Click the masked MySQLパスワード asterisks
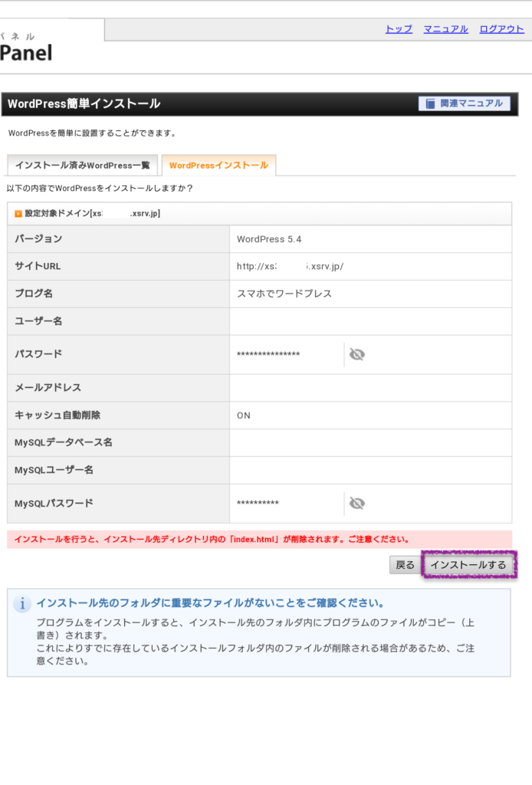 coord(258,504)
